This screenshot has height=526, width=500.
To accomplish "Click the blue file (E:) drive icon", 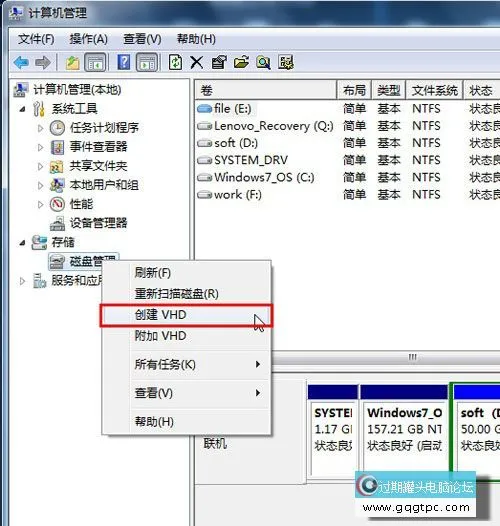I will [204, 109].
